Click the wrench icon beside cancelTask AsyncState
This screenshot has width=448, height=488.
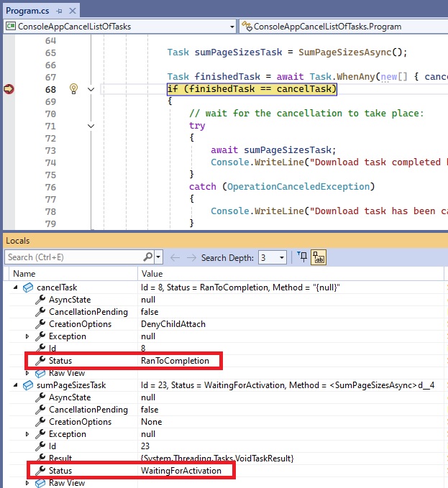(x=40, y=300)
